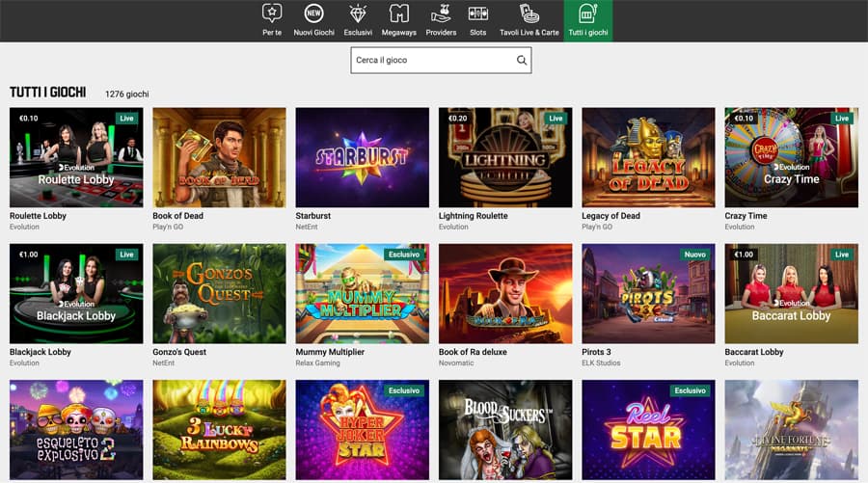Image resolution: width=868 pixels, height=483 pixels.
Task: Click the Live badge on Roulette Lobby
Action: point(126,118)
